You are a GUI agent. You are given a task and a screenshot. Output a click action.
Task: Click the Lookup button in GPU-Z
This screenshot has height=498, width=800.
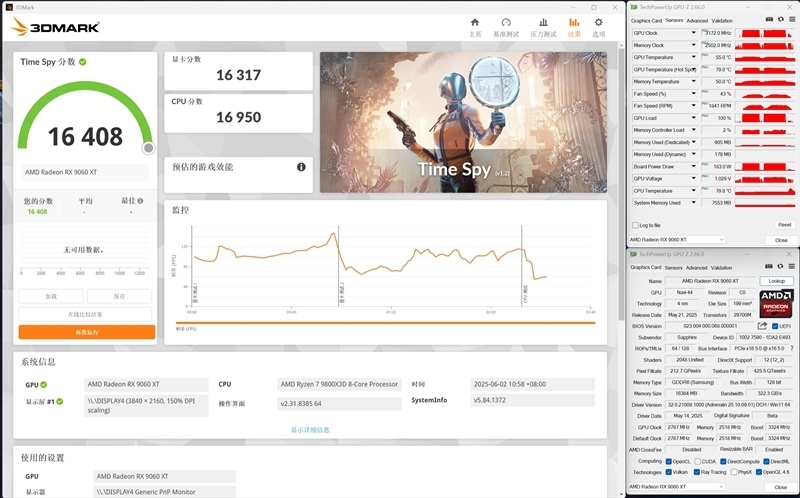(x=777, y=281)
